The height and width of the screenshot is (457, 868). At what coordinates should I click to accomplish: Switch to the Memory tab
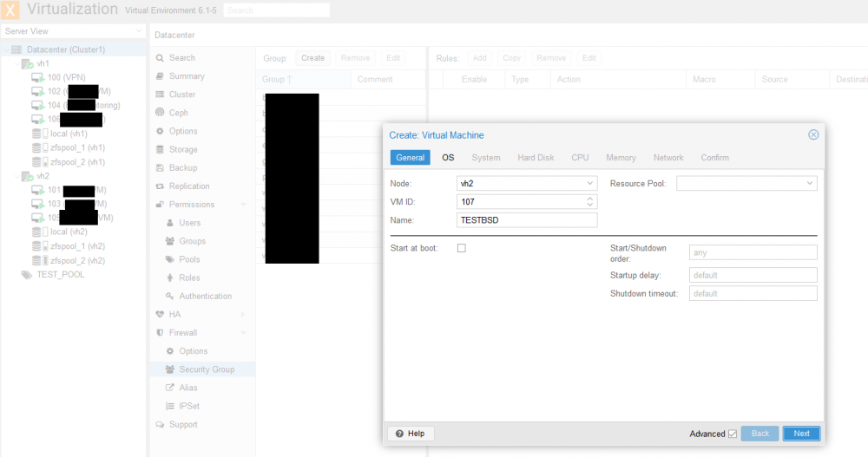[621, 158]
